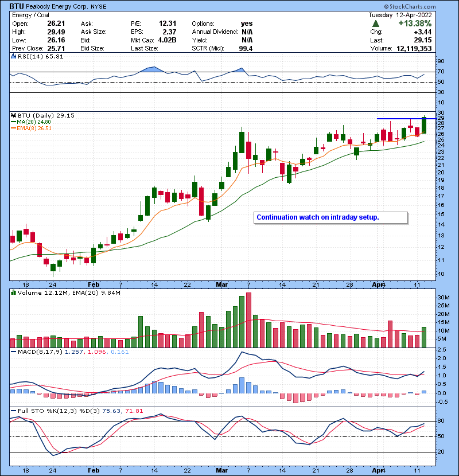The width and height of the screenshot is (459, 476).
Task: Click the Full STO legend line marker
Action: click(13, 411)
